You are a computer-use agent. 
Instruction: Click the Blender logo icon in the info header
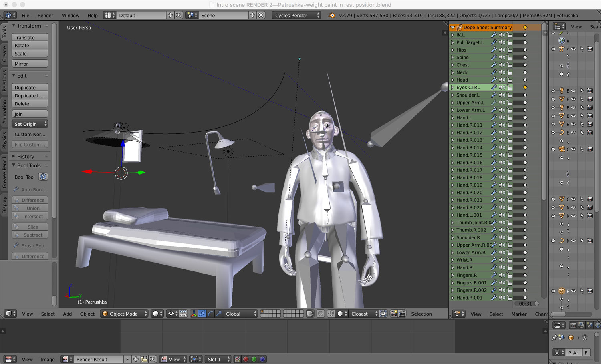pos(331,15)
